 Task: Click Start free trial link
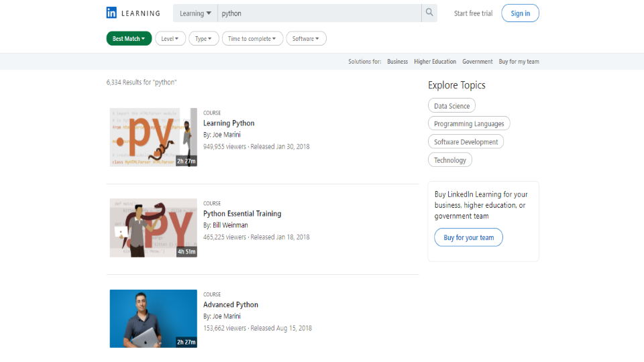(x=473, y=13)
